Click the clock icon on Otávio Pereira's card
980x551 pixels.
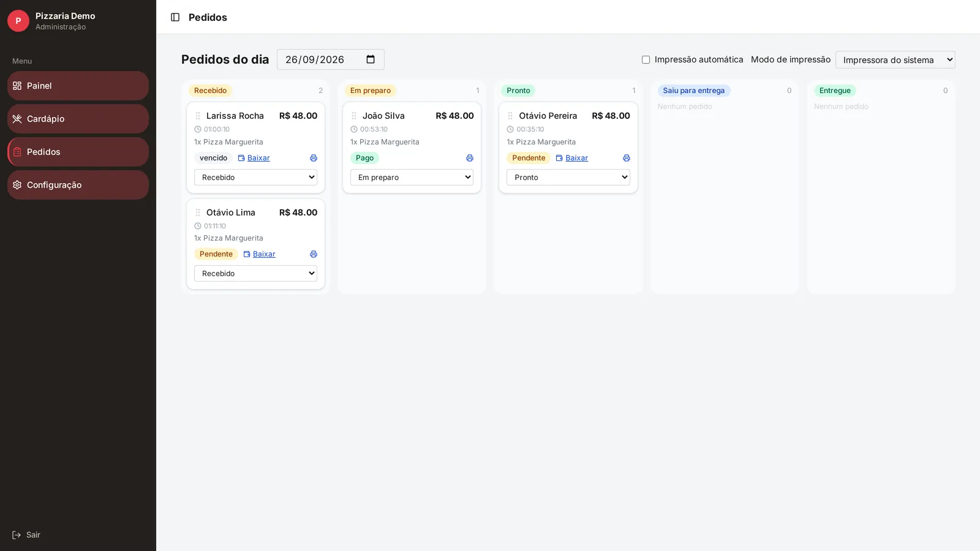click(510, 129)
